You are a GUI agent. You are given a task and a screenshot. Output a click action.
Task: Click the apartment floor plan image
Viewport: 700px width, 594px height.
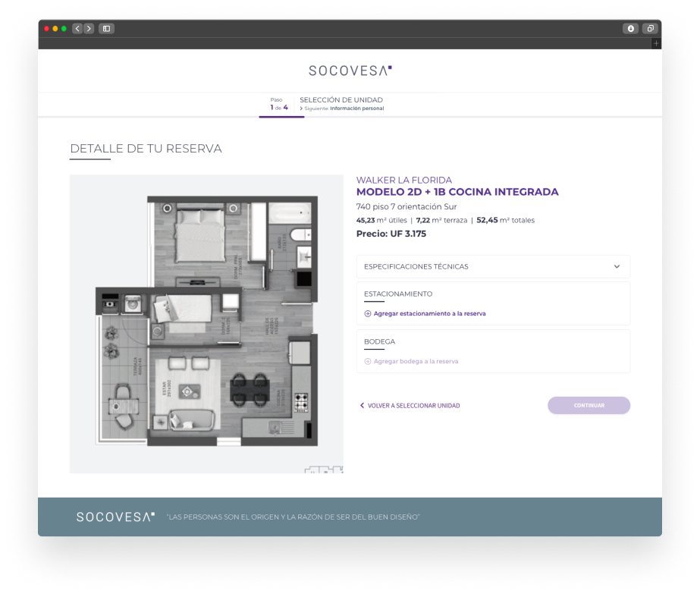(x=206, y=324)
